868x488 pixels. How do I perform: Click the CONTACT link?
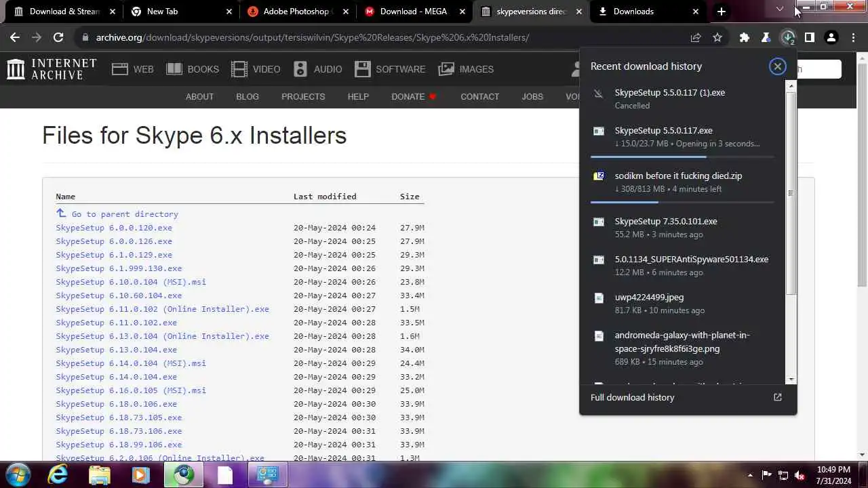[479, 97]
